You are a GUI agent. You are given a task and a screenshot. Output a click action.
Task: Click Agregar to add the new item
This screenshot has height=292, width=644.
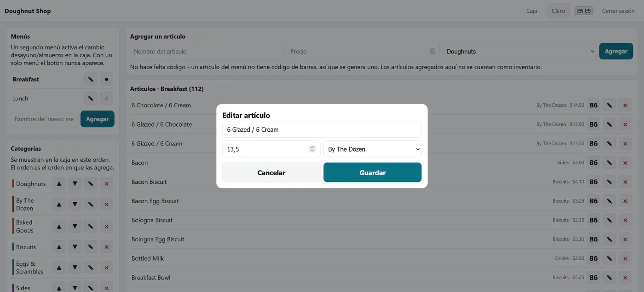[616, 52]
